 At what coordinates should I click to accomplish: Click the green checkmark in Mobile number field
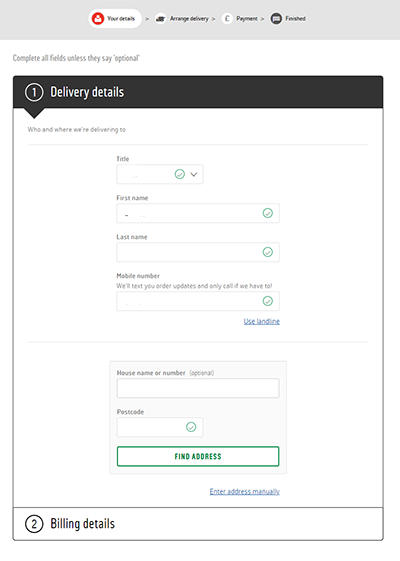tap(268, 301)
